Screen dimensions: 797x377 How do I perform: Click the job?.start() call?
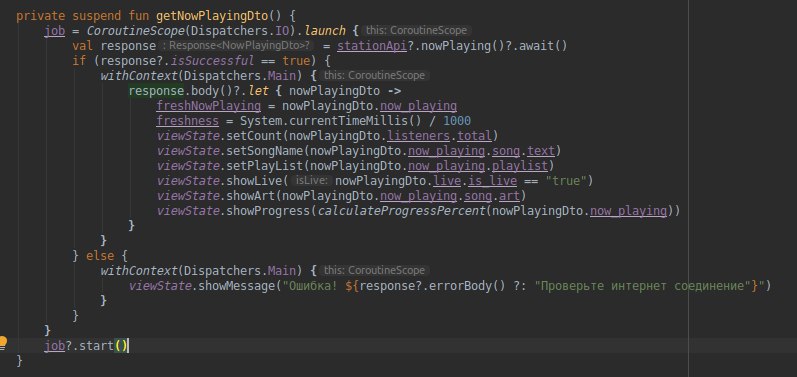(86, 346)
